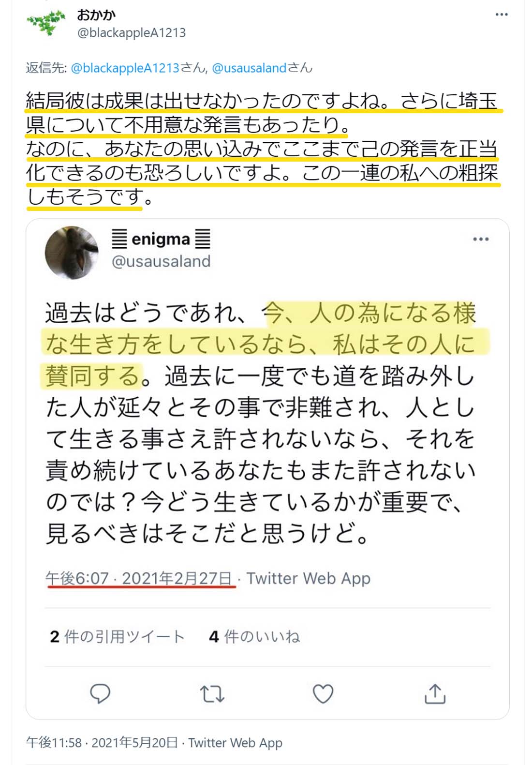Like the tweet with the heart icon

click(323, 694)
